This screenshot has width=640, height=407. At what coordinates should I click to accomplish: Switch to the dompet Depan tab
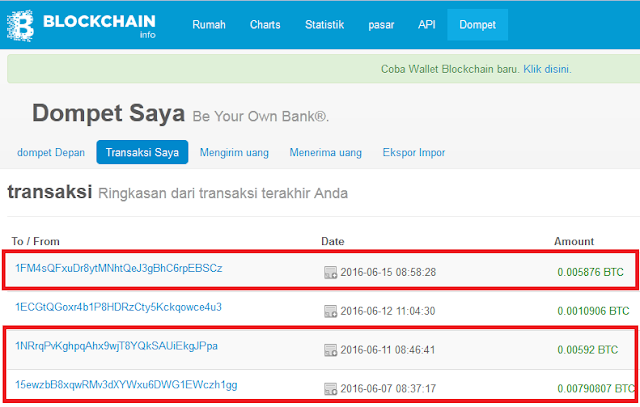click(x=51, y=152)
